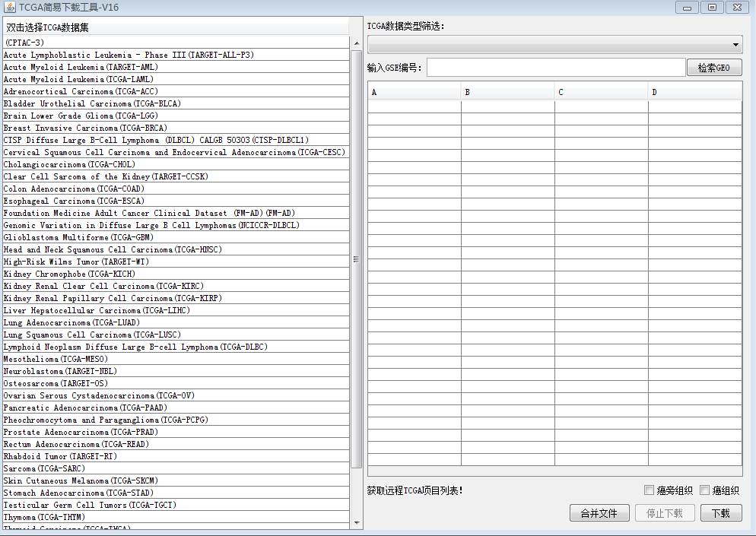Select High-Risk Wilms Tumor (TARGET-WT)

pos(176,262)
